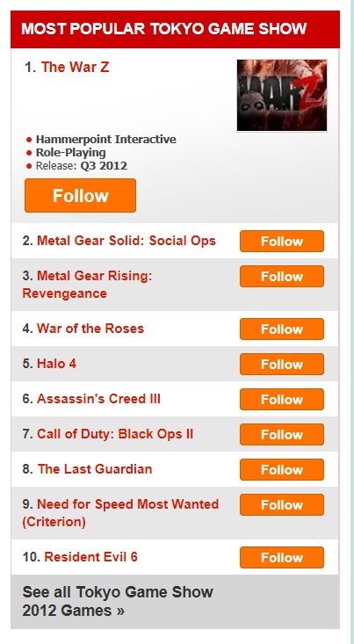Follow Halo 4
The height and width of the screenshot is (644, 354).
[282, 365]
